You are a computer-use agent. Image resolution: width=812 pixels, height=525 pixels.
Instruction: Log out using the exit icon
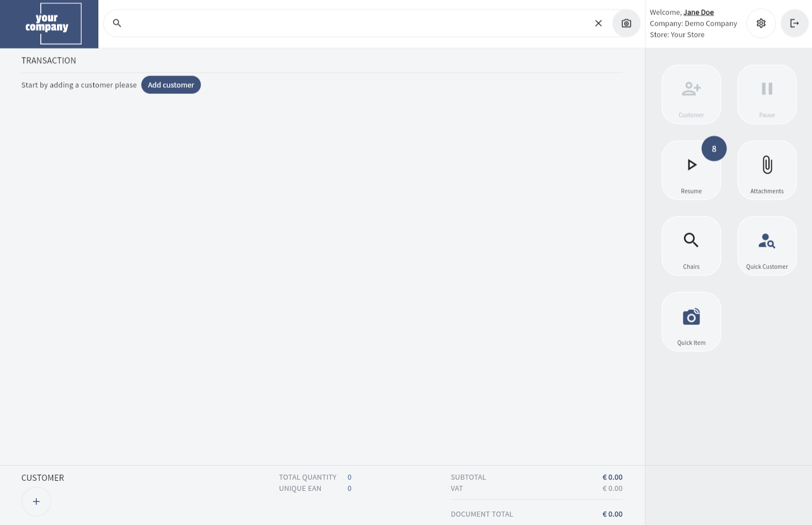point(794,23)
